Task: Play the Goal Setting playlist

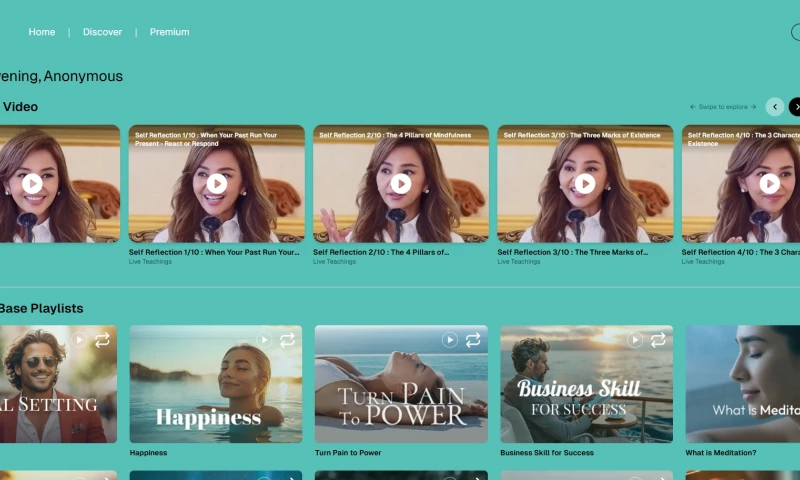Action: [79, 340]
